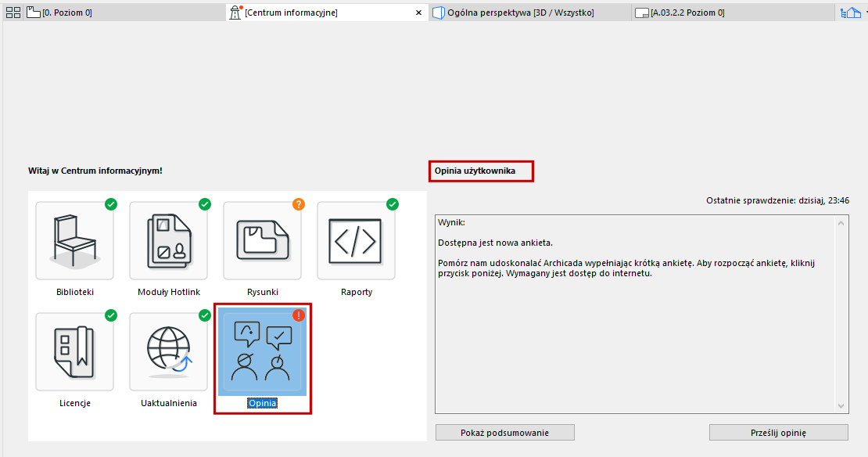Viewport: 868px width, 457px height.
Task: Click the Rysunki label
Action: point(263,292)
